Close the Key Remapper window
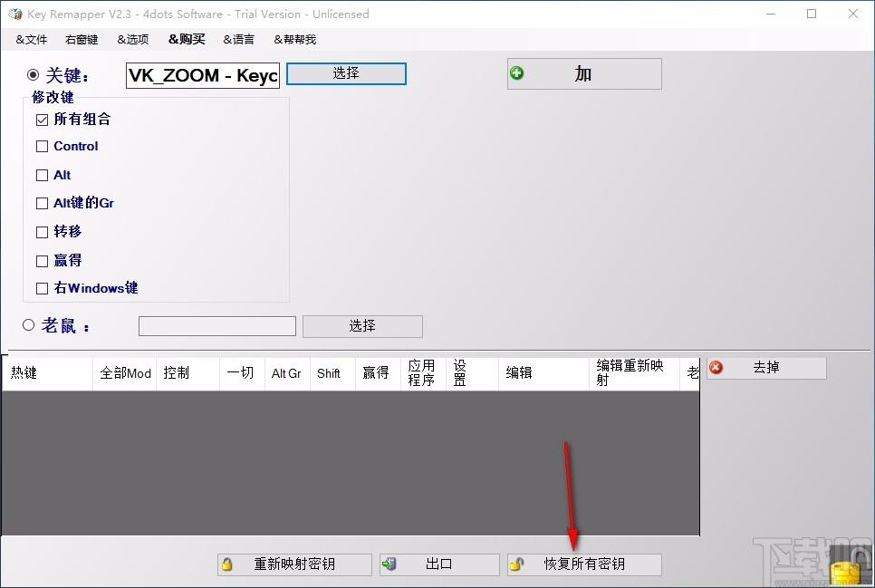 point(853,14)
